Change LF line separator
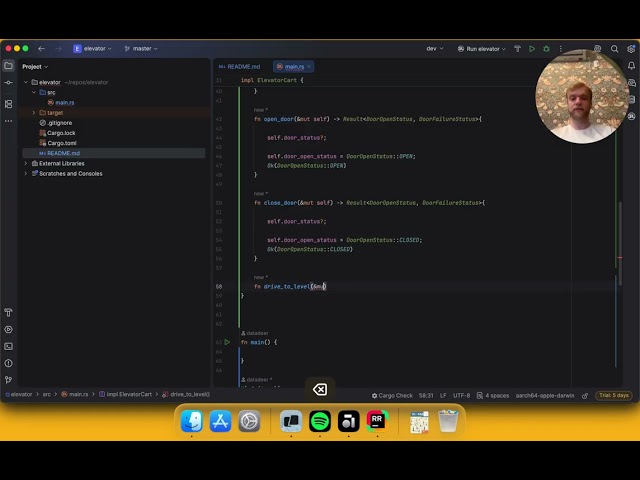 point(443,396)
